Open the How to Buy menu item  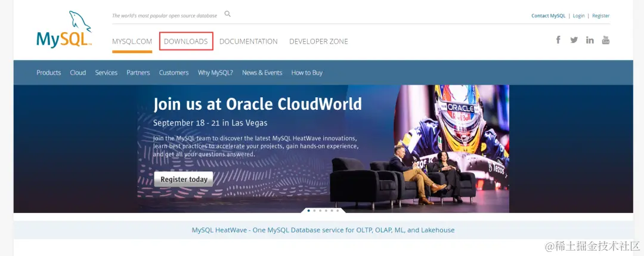coord(307,73)
